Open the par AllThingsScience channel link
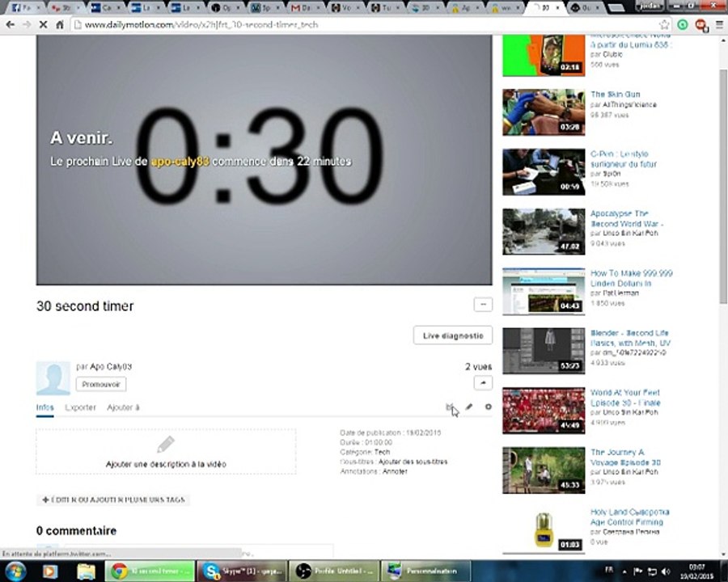The width and height of the screenshot is (728, 582). point(629,105)
